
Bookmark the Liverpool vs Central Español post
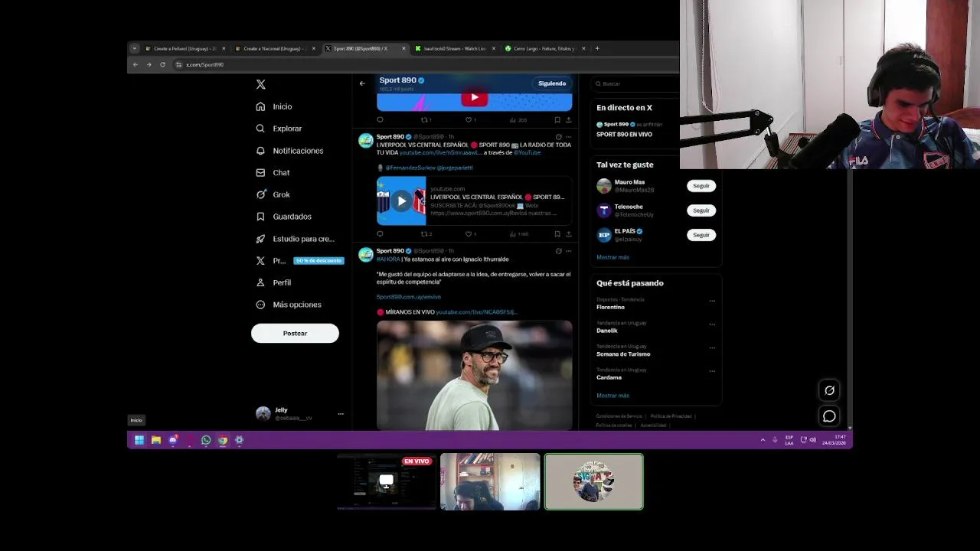pos(557,234)
